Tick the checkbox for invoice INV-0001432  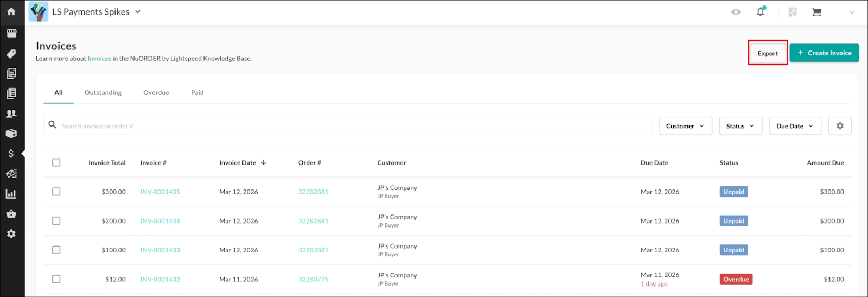coord(56,279)
